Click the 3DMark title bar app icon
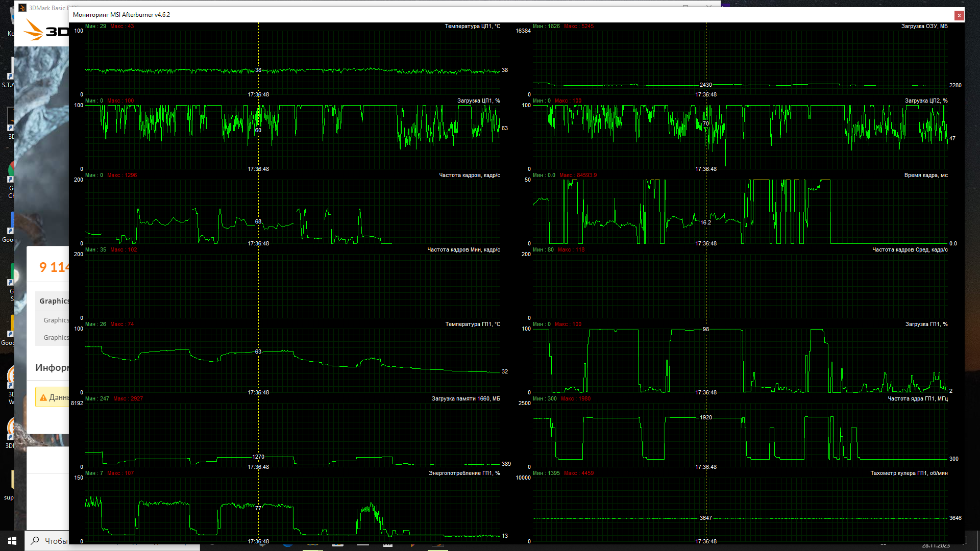This screenshot has height=551, width=980. (x=22, y=8)
